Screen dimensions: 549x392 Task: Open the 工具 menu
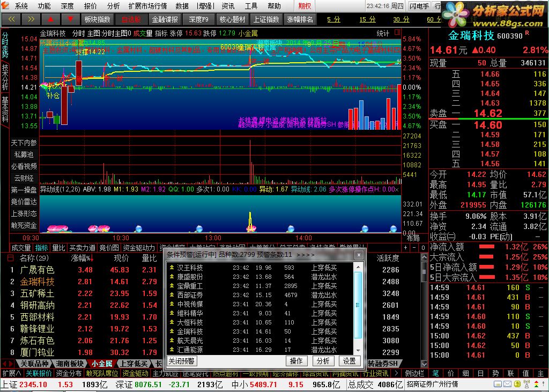251,6
